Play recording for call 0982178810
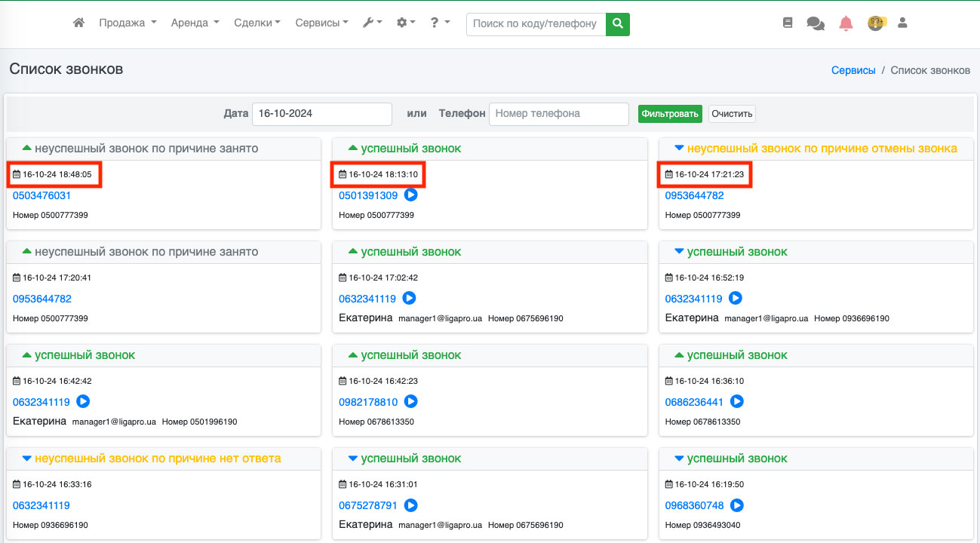This screenshot has height=543, width=980. click(x=410, y=402)
